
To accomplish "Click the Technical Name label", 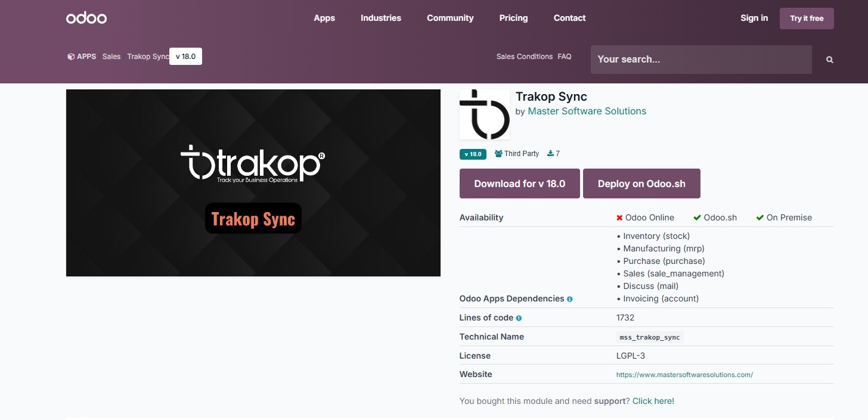I will click(x=492, y=337).
